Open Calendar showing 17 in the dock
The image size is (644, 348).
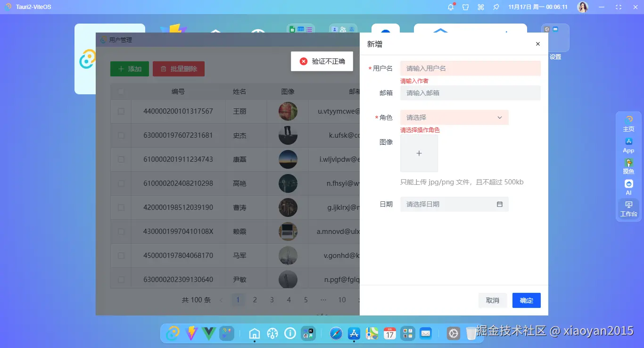click(x=389, y=333)
